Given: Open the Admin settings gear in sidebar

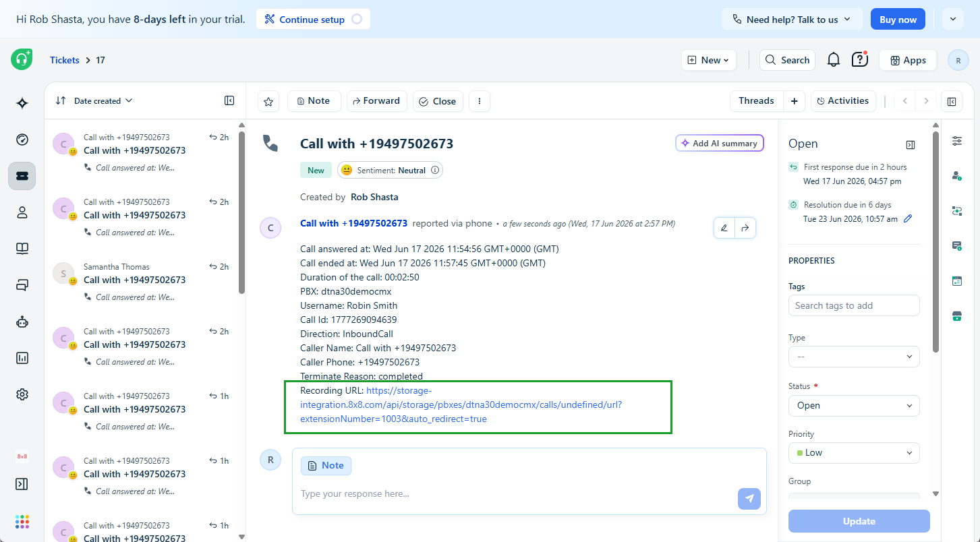Looking at the screenshot, I should tap(22, 394).
